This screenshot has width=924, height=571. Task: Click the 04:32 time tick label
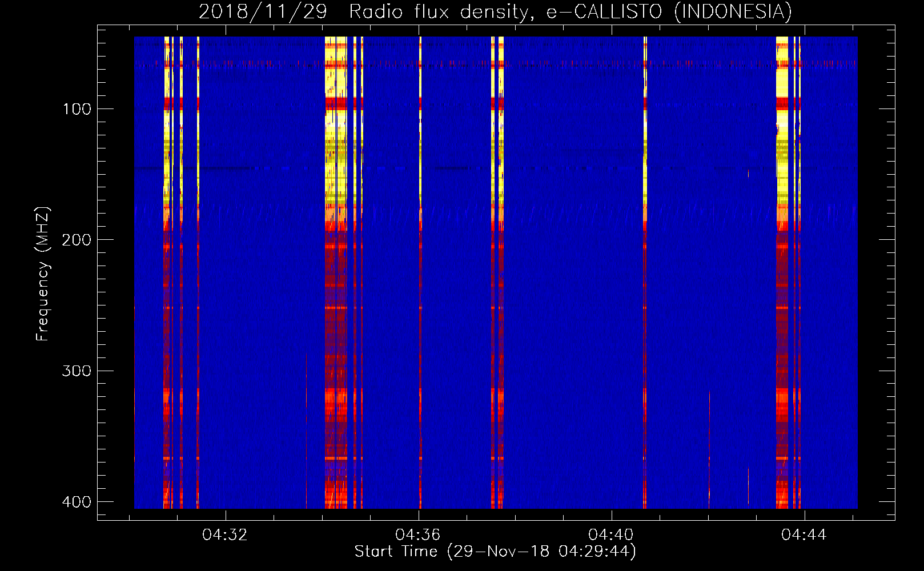coord(225,535)
